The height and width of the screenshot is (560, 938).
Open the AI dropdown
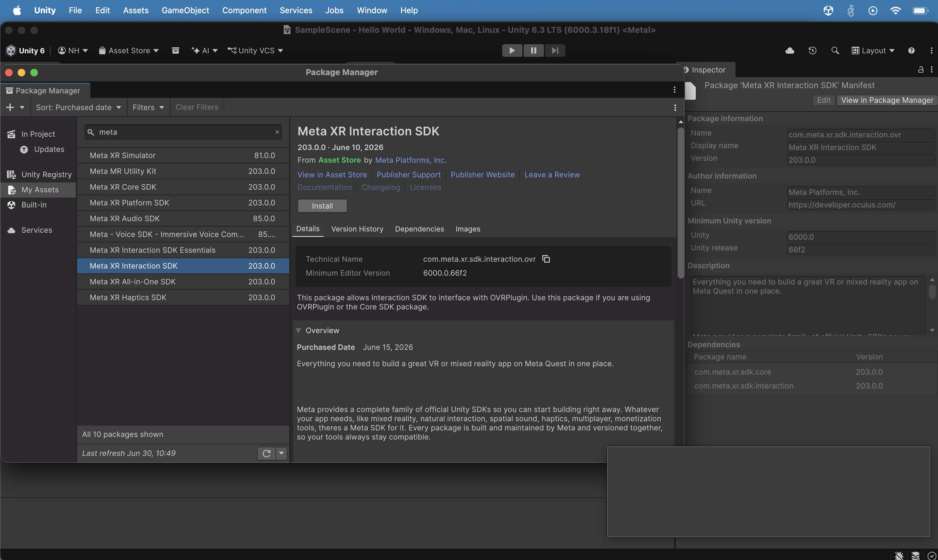click(204, 51)
